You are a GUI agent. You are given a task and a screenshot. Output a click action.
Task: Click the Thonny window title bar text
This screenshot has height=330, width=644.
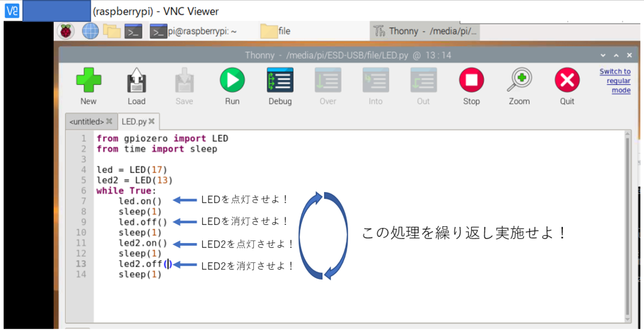click(x=348, y=55)
